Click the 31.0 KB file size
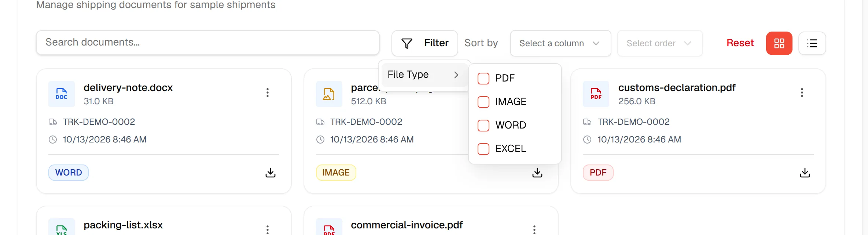This screenshot has height=235, width=868. [x=99, y=101]
